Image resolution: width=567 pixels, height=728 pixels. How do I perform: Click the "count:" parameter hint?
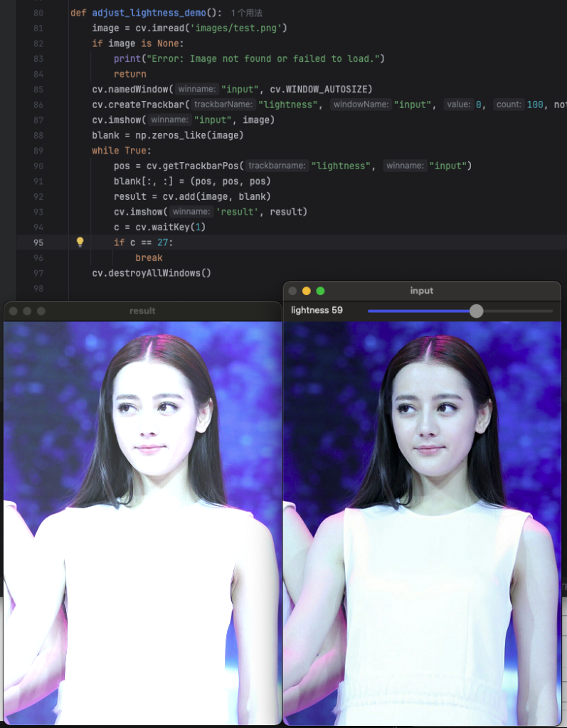tap(509, 105)
